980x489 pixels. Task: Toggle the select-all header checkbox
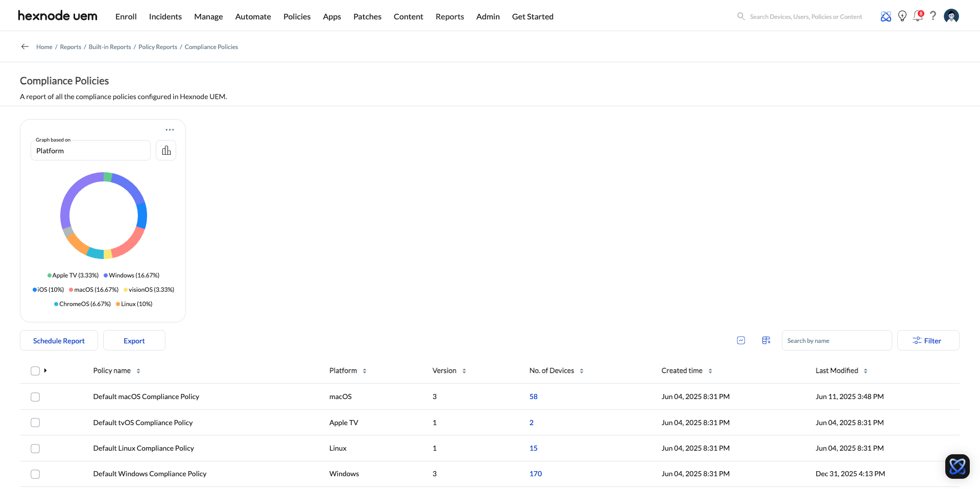(x=35, y=371)
